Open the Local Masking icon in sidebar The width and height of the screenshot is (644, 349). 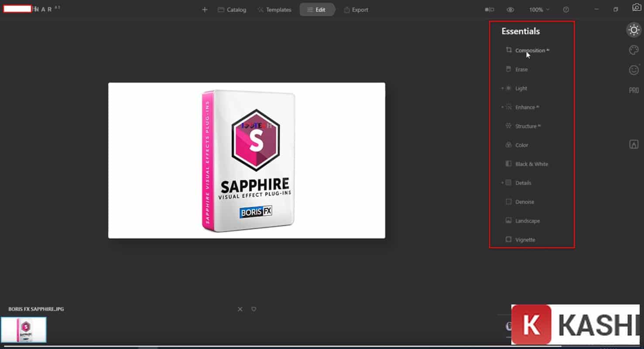(x=634, y=144)
